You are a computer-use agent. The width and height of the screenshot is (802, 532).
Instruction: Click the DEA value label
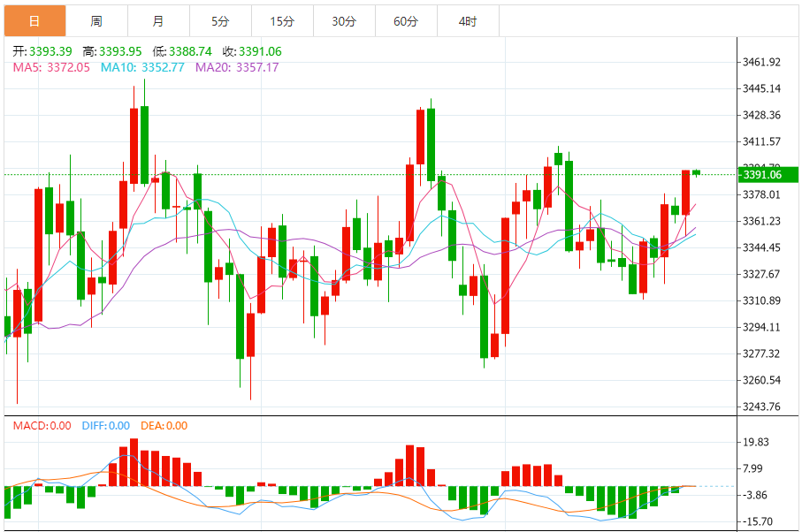pyautogui.click(x=164, y=426)
